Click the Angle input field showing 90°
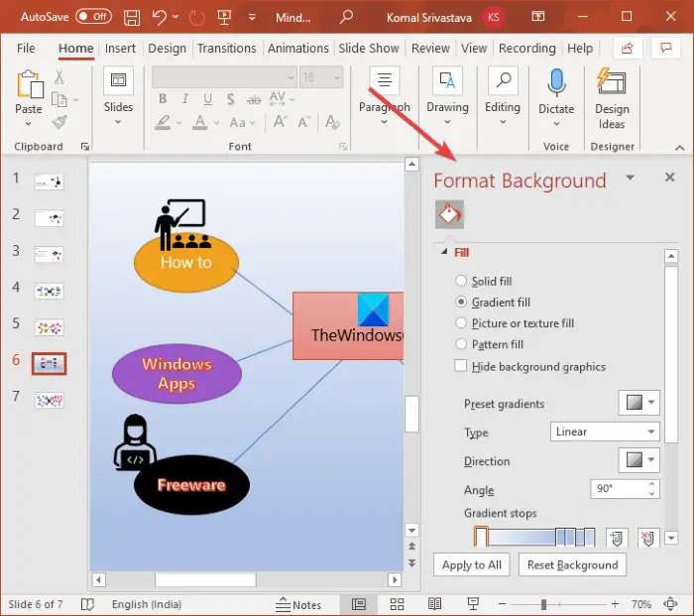This screenshot has width=694, height=616. pos(619,489)
